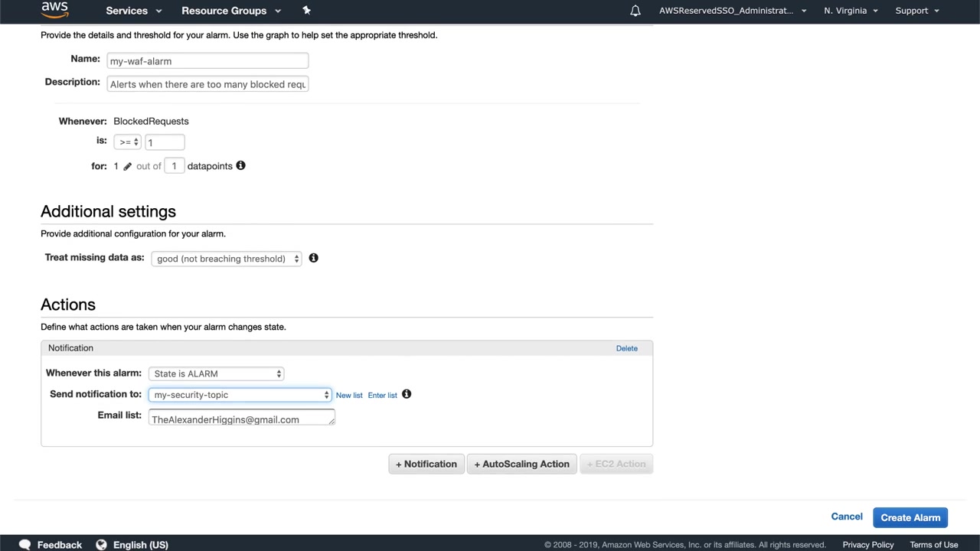This screenshot has height=551, width=980.
Task: Click the Delete notification link
Action: pos(626,348)
